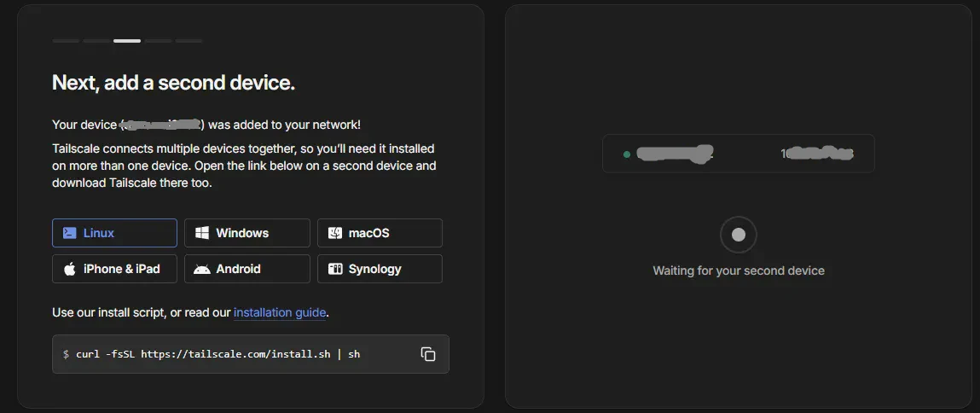Click the macOS Finder icon

click(335, 234)
